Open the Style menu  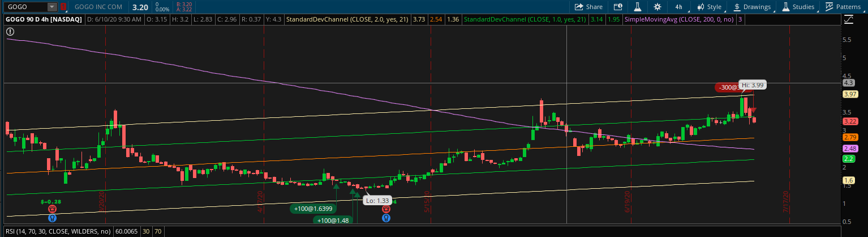pyautogui.click(x=709, y=7)
